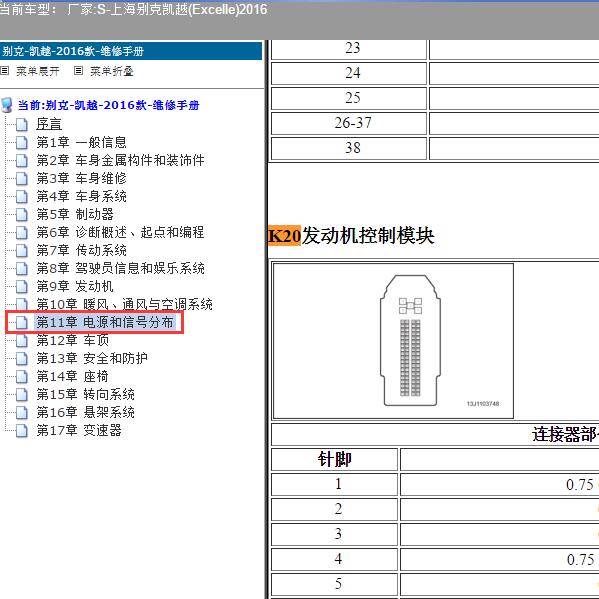Image resolution: width=599 pixels, height=599 pixels.
Task: Open 第14章 座椅 chapter
Action: coord(73,376)
